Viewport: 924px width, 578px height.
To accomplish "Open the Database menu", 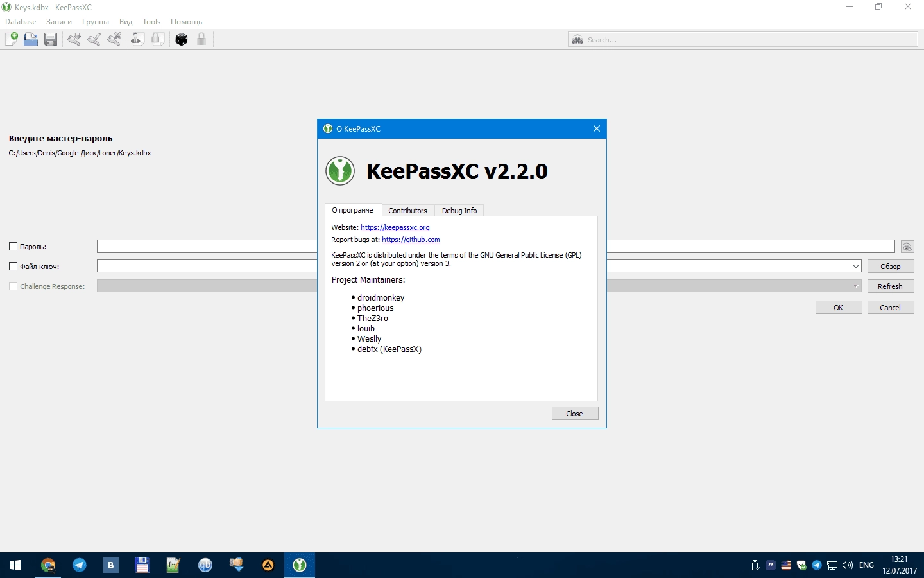I will point(21,22).
